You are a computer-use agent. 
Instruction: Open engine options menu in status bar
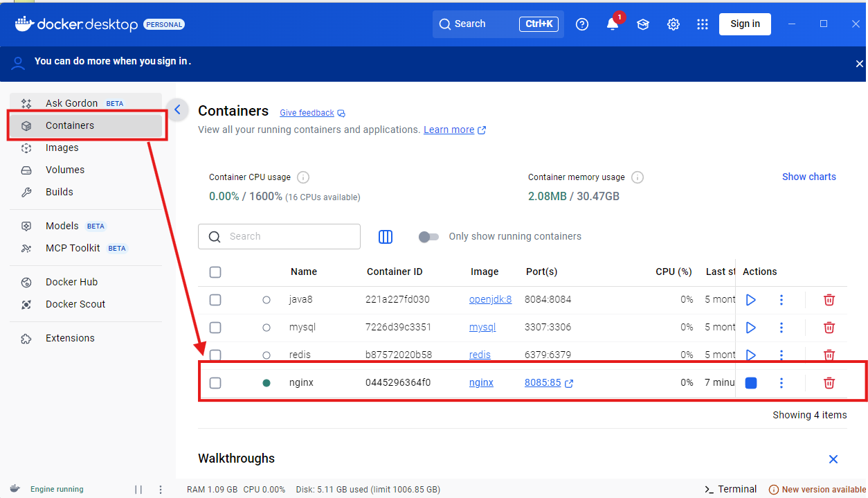click(161, 490)
